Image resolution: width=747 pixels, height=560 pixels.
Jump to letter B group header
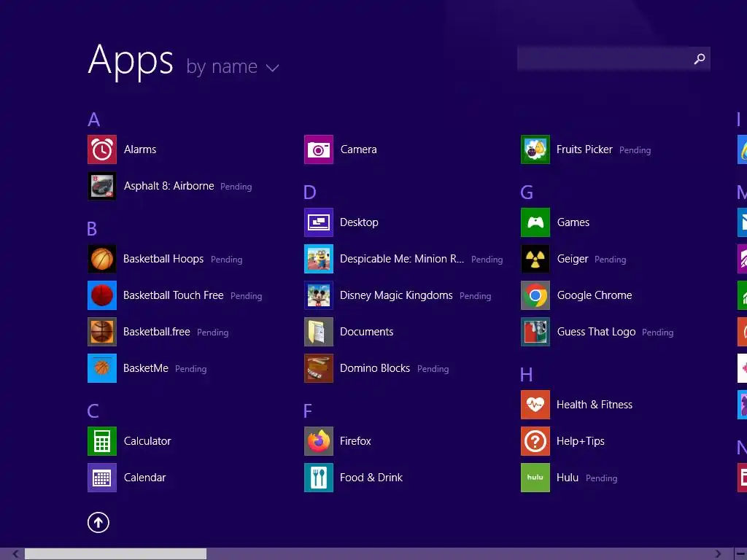(x=92, y=229)
